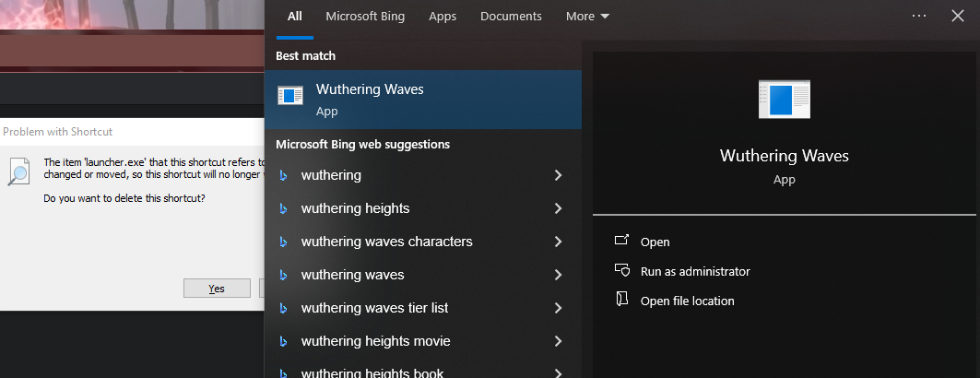Screen dimensions: 980x378
Task: Open the Documents search tab
Action: [511, 17]
